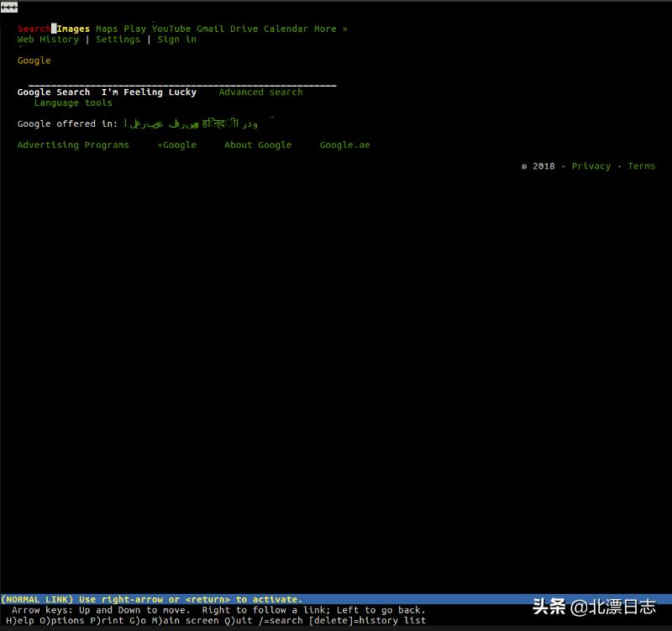
Task: Activate the I'm Feeling Lucky button
Action: pyautogui.click(x=149, y=92)
